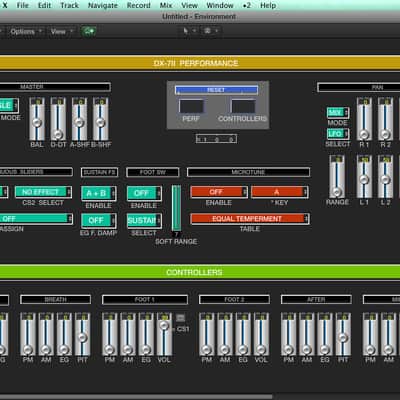The width and height of the screenshot is (400, 400).
Task: Click the Foot 1 PM slider
Action: 110,334
